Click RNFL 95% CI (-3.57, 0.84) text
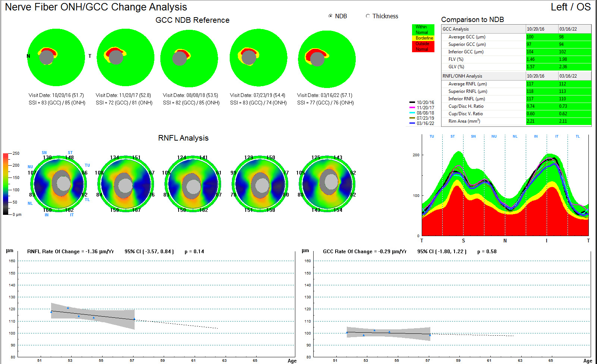This screenshot has width=597, height=364. pyautogui.click(x=149, y=251)
